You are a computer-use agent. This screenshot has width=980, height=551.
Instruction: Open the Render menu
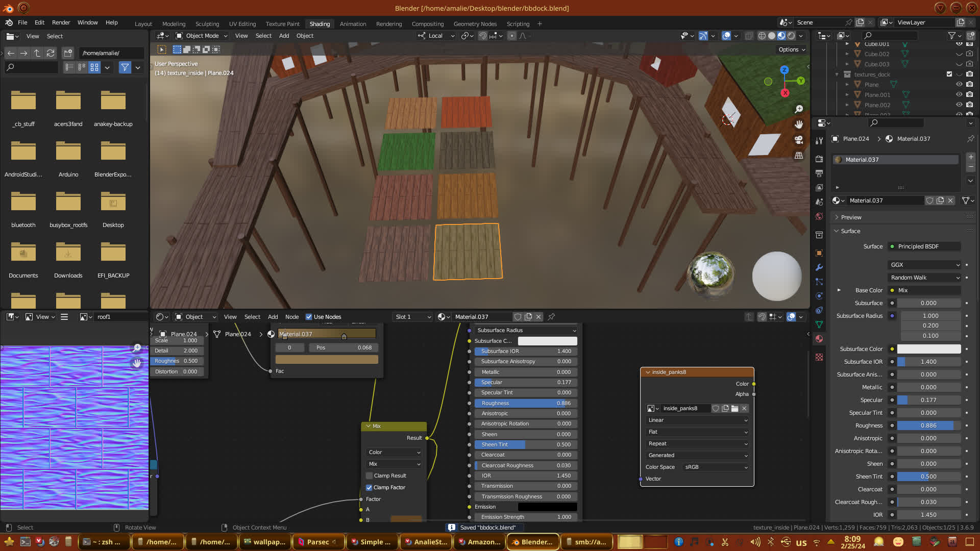coord(61,22)
